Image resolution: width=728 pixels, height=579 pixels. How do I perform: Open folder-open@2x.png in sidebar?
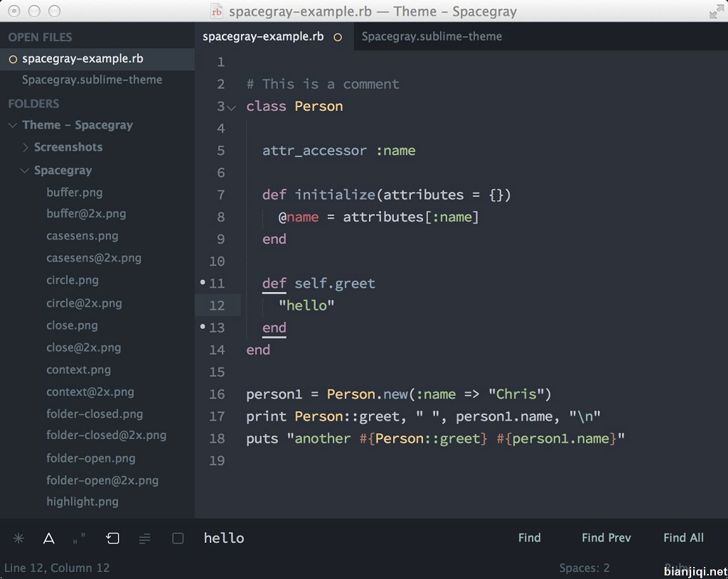click(x=102, y=480)
